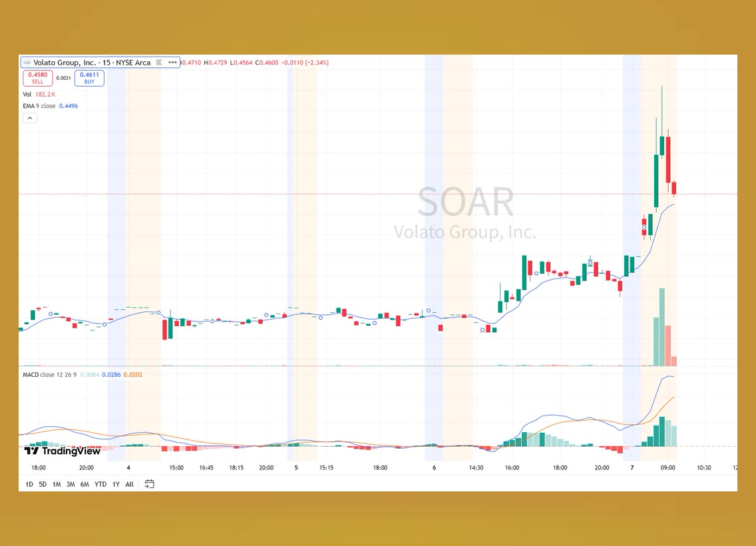Select the 1Y time range
Viewport: 756px width, 546px height.
click(116, 484)
